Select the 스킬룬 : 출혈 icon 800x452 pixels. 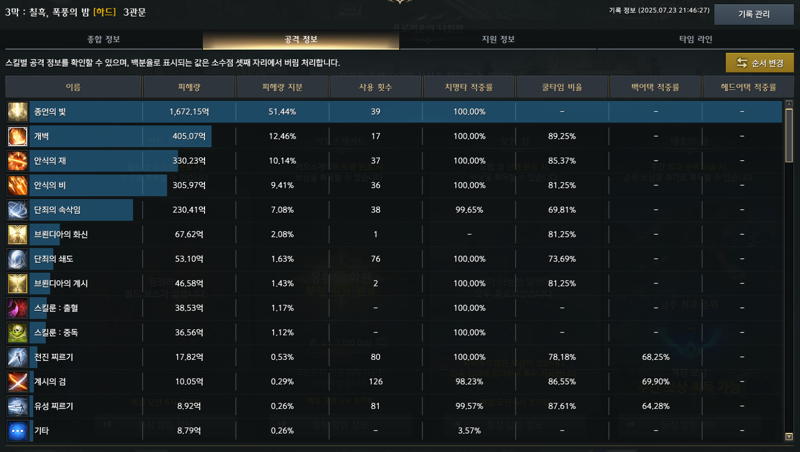(17, 308)
